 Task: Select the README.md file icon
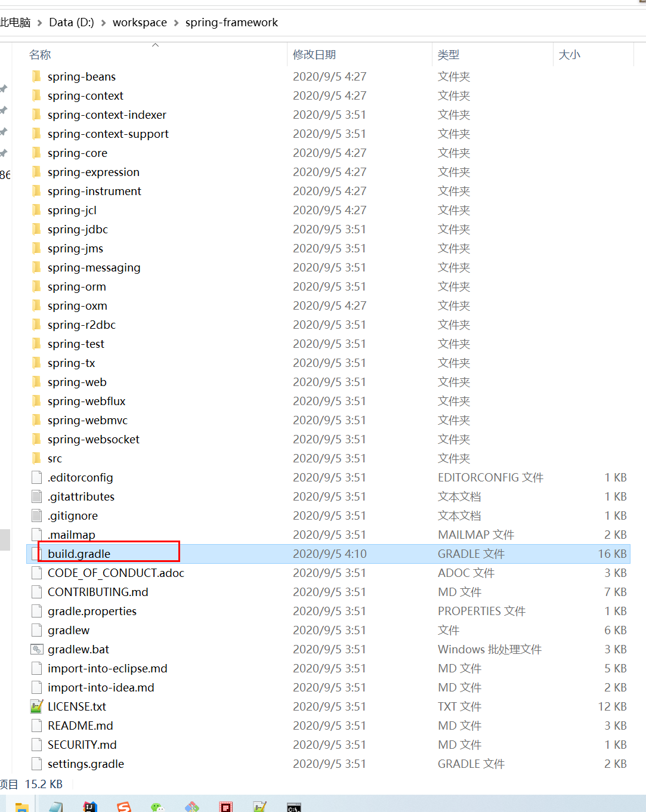tap(36, 725)
